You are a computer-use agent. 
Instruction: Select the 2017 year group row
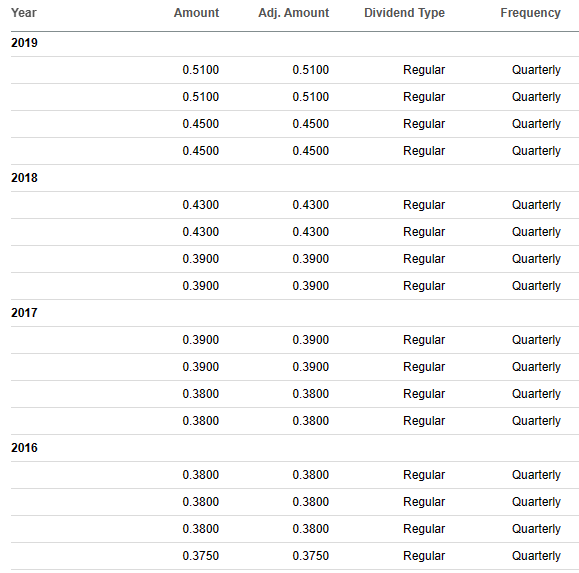295,313
